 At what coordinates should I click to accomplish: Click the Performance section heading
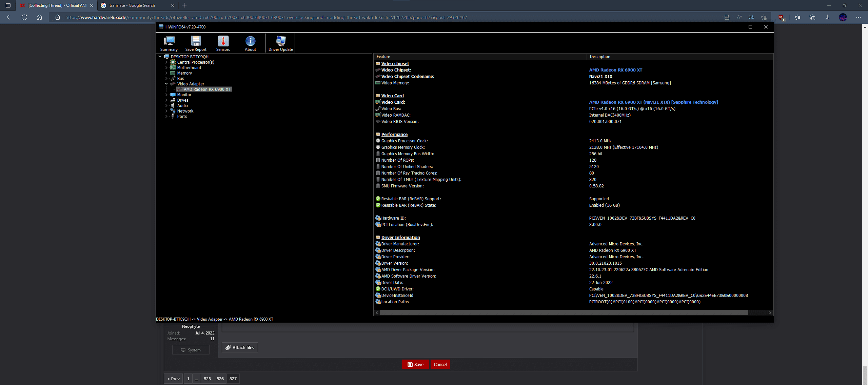click(394, 134)
